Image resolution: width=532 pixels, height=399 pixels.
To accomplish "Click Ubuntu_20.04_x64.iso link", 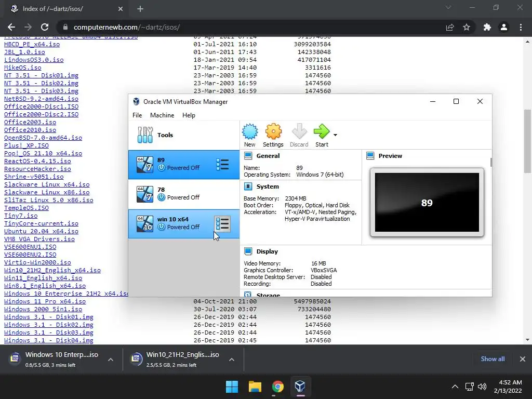I will (x=41, y=231).
